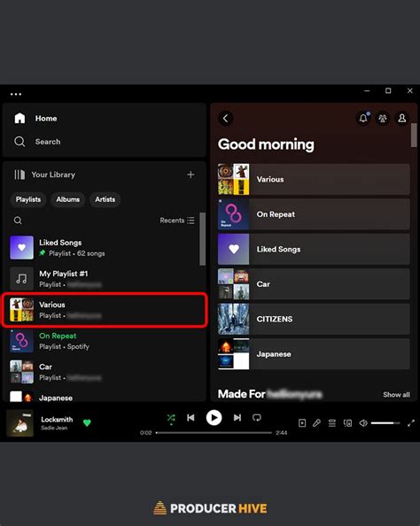Open Friend Activity people icon

pos(383,118)
